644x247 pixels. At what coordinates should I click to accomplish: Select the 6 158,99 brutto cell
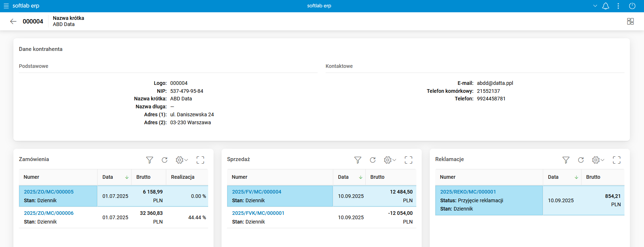[149, 196]
